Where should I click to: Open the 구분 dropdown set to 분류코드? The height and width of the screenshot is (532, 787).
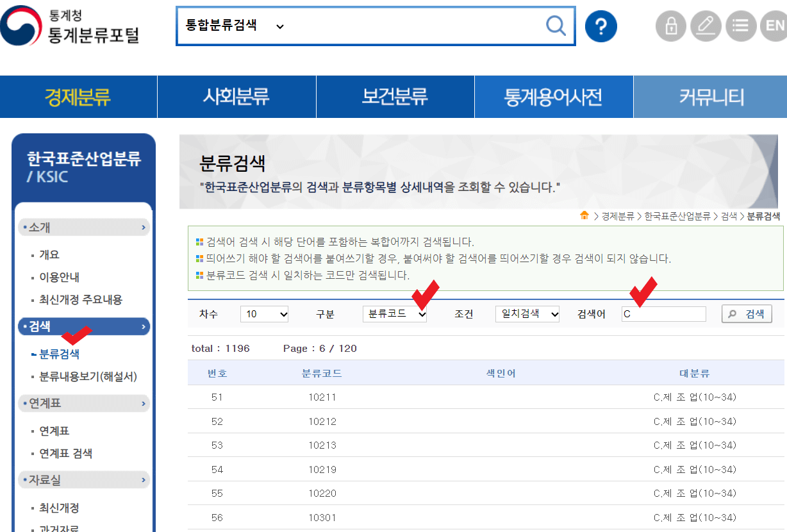(x=395, y=313)
